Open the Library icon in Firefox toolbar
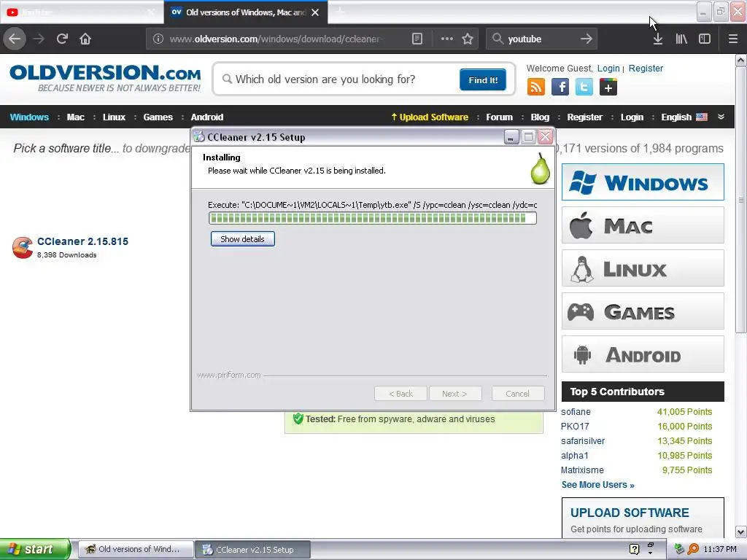The image size is (747, 560). coord(681,39)
